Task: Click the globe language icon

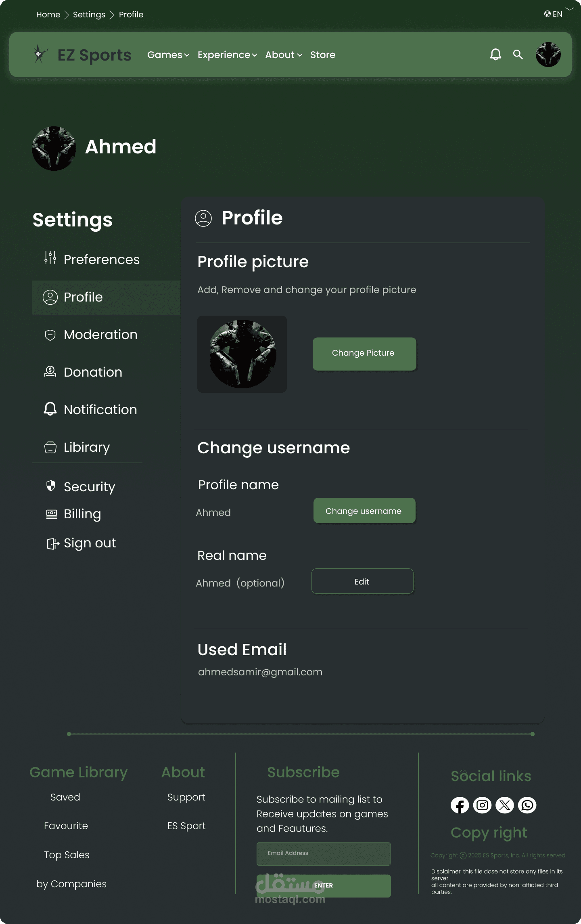Action: click(x=548, y=14)
